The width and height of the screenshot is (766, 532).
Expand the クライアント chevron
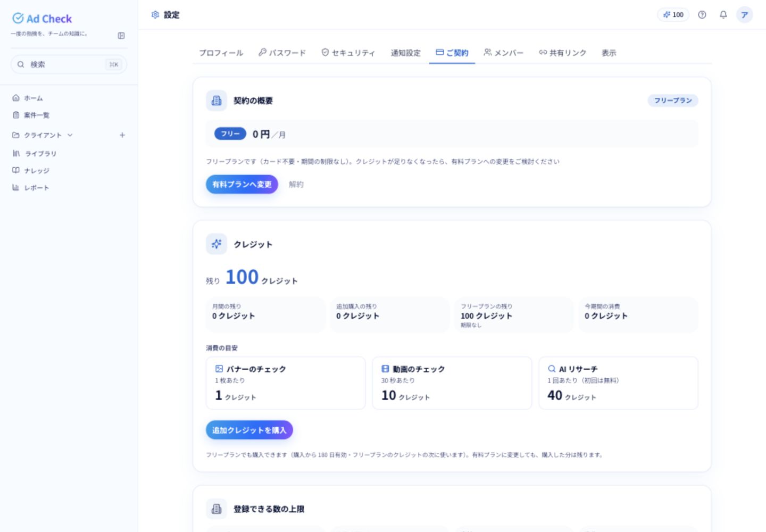(70, 135)
